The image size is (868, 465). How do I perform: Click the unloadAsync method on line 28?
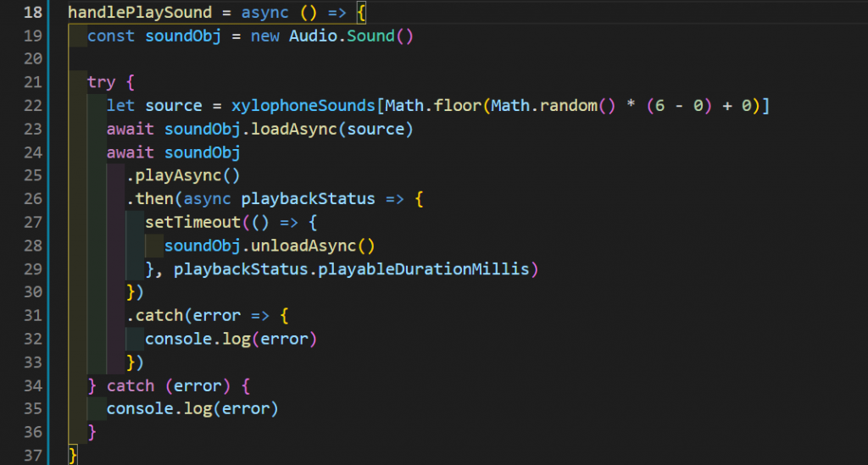tap(303, 246)
